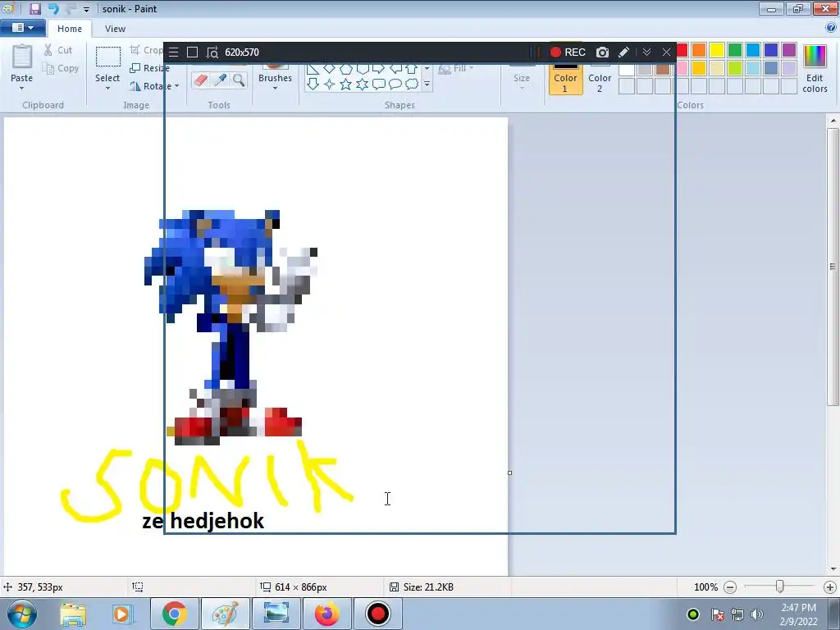Screen dimensions: 840x630
Task: Open Firefox from the taskbar
Action: coord(326,614)
